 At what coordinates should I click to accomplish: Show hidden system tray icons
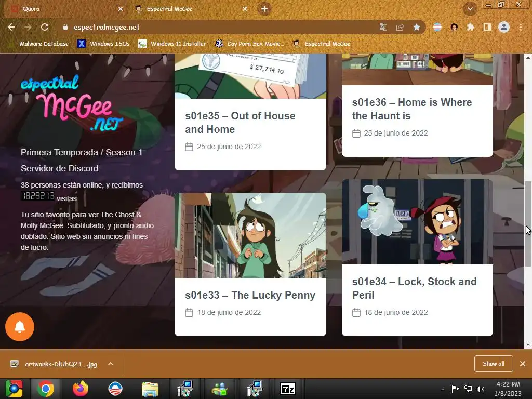pos(443,389)
